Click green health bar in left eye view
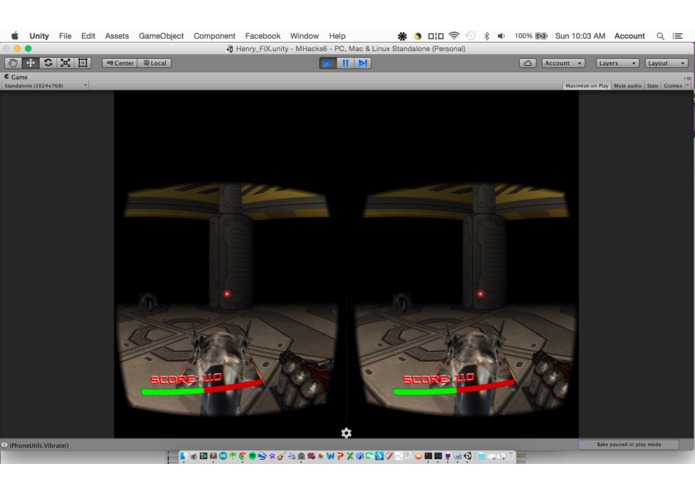The width and height of the screenshot is (695, 494). click(x=172, y=392)
